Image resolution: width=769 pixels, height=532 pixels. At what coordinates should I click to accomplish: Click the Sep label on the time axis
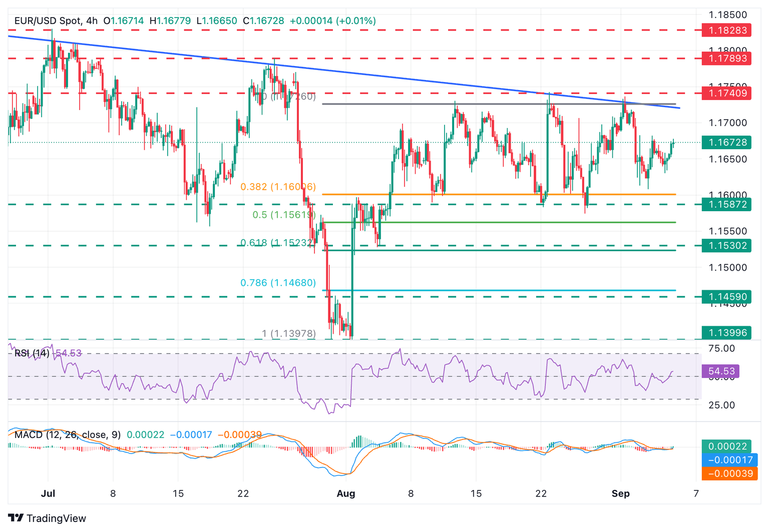621,493
